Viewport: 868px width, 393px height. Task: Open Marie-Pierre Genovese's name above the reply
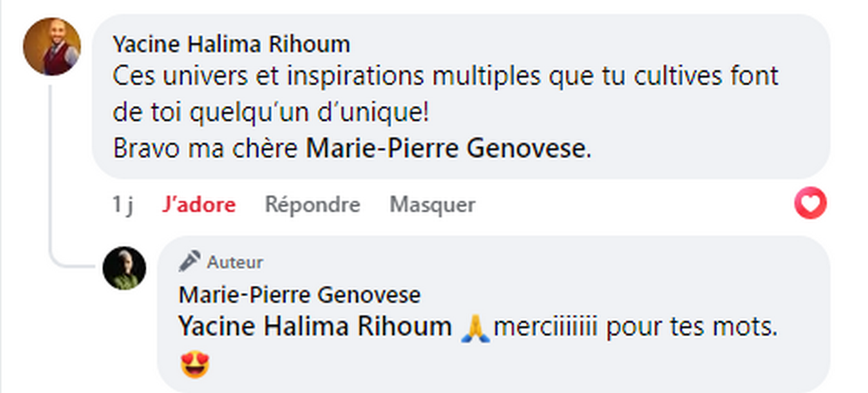[299, 295]
